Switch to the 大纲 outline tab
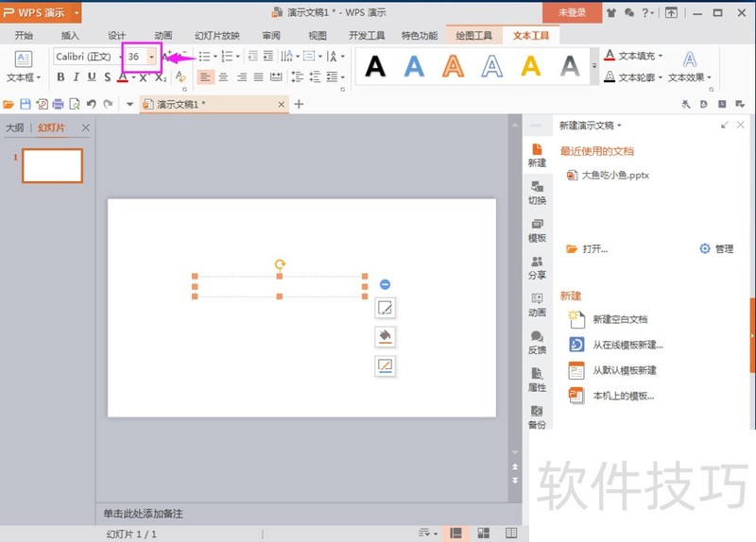Screen dimensions: 756x542 point(15,127)
